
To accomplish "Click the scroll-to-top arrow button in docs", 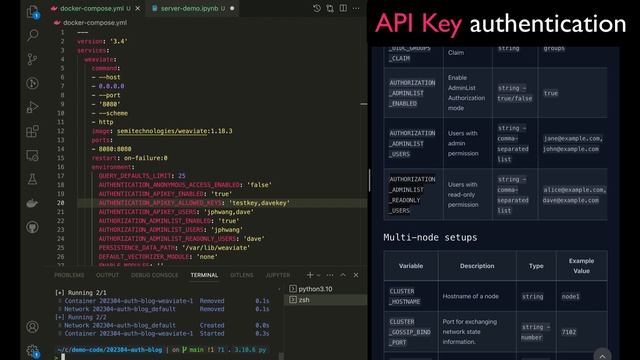I will tap(602, 356).
